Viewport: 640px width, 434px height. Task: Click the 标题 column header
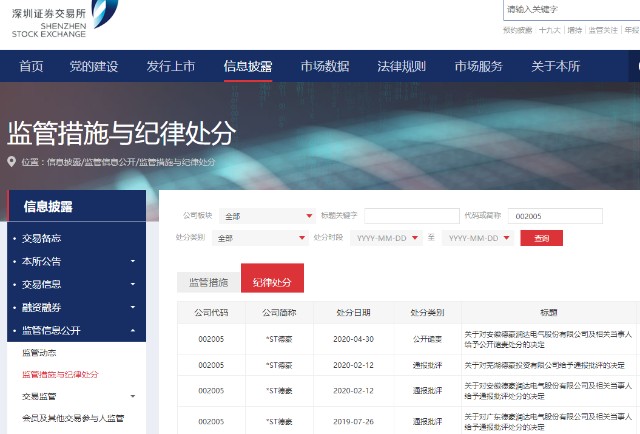pyautogui.click(x=549, y=313)
